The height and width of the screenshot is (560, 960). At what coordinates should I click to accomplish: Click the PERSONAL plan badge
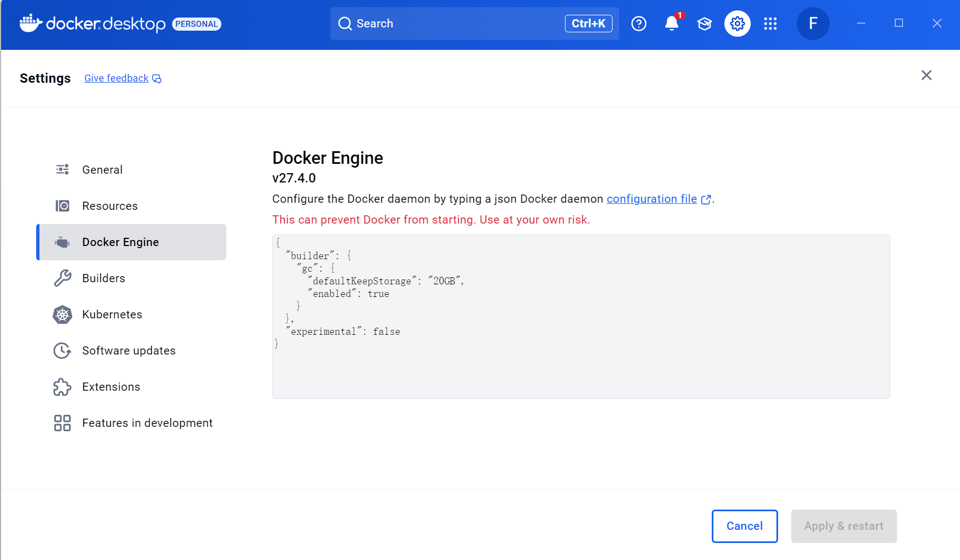pyautogui.click(x=197, y=24)
